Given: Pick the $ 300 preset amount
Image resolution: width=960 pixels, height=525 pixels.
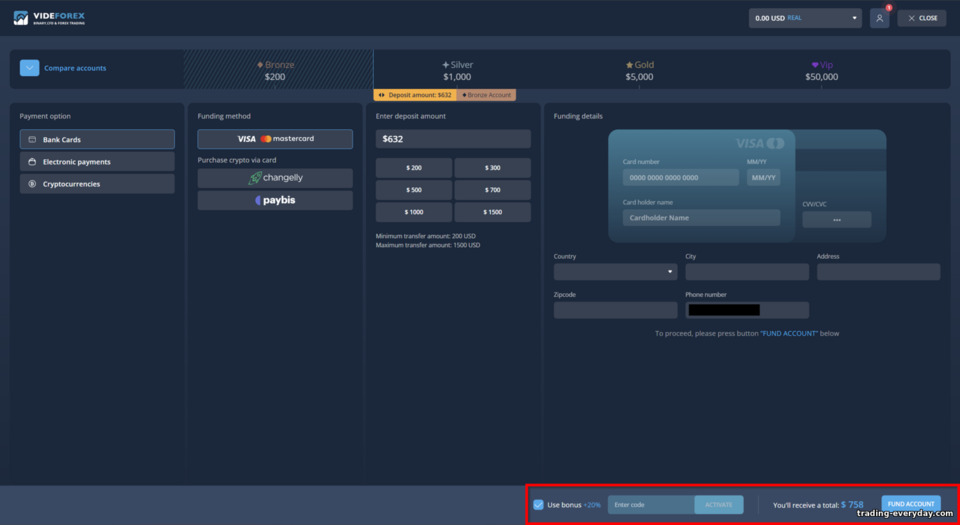Looking at the screenshot, I should (x=492, y=168).
